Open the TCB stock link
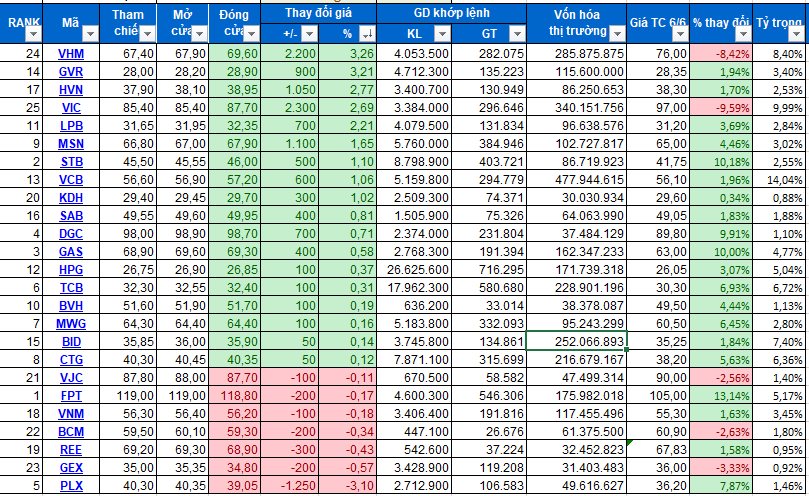Viewport: 809px width, 496px height. click(71, 288)
